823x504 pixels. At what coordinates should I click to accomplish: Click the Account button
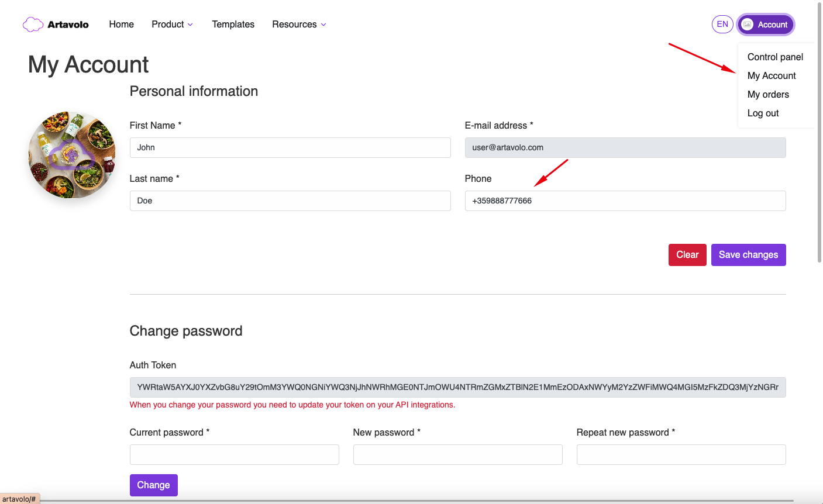[766, 25]
